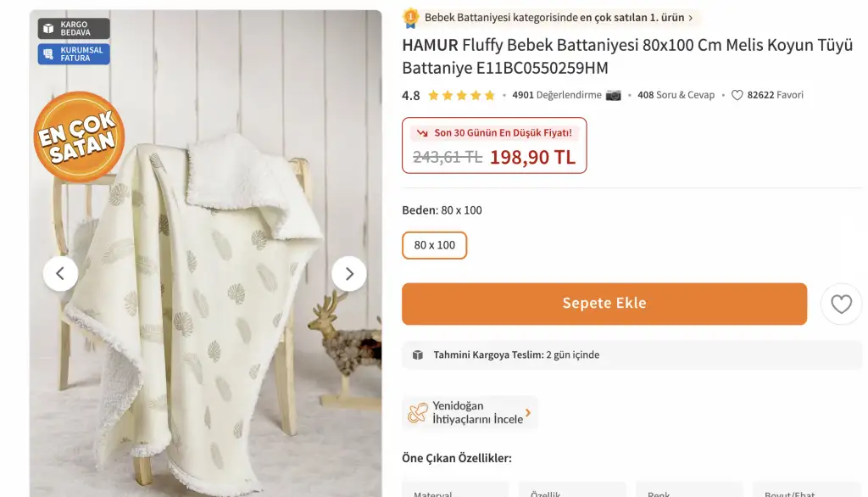This screenshot has width=868, height=497.
Task: Click the previous image arrow
Action: 60,273
